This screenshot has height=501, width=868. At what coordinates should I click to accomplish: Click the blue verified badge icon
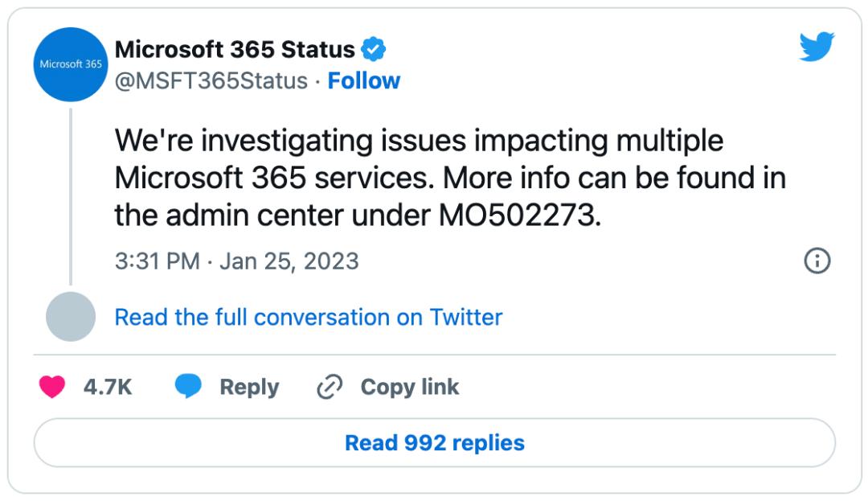click(373, 48)
